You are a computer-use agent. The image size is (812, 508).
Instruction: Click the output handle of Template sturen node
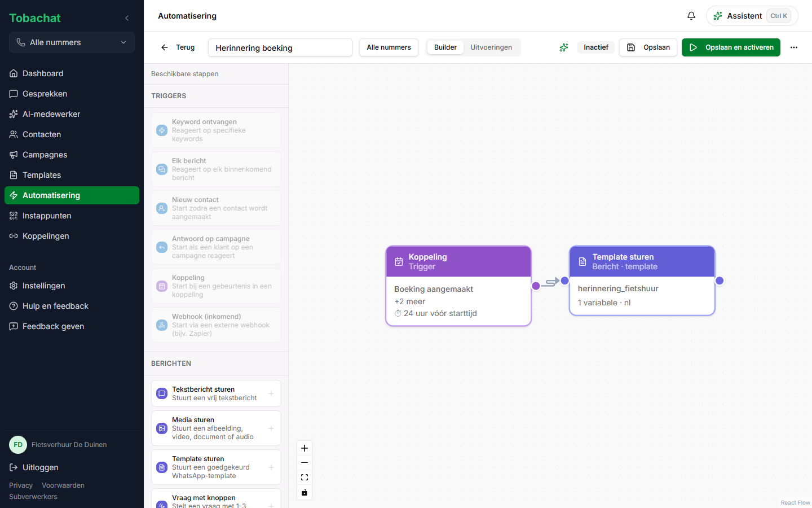coord(720,281)
